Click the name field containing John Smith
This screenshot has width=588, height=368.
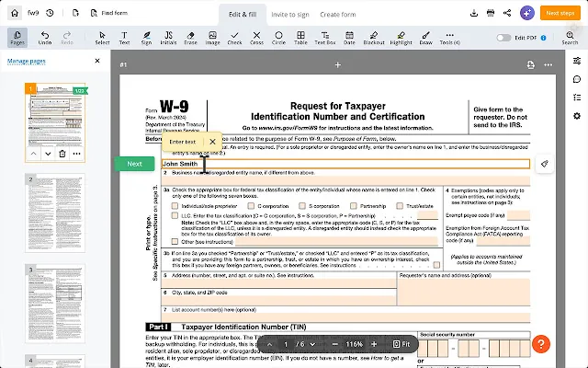coord(345,164)
